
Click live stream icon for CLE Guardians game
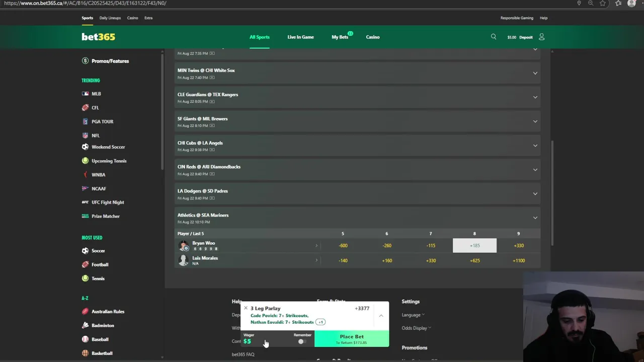click(212, 102)
